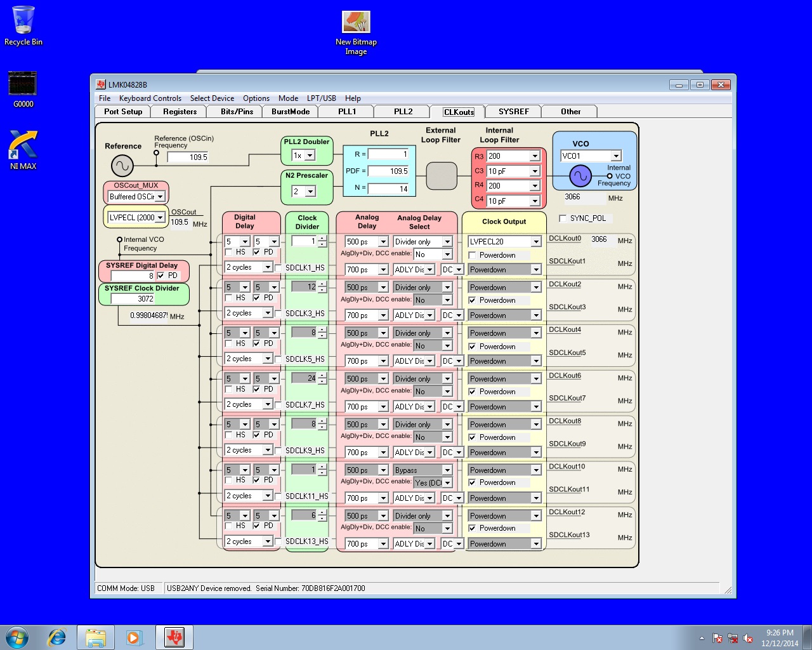The height and width of the screenshot is (650, 812).
Task: Uncheck the DCLKout2 Powerdown checkbox
Action: point(472,300)
